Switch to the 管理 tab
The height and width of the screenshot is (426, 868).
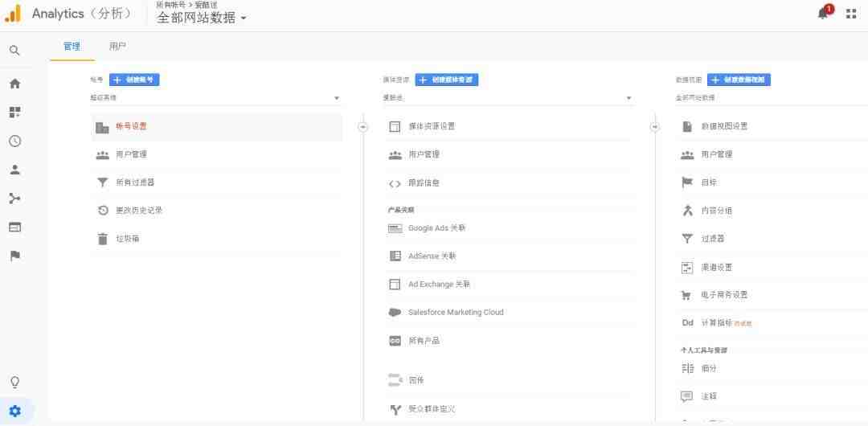click(x=72, y=47)
